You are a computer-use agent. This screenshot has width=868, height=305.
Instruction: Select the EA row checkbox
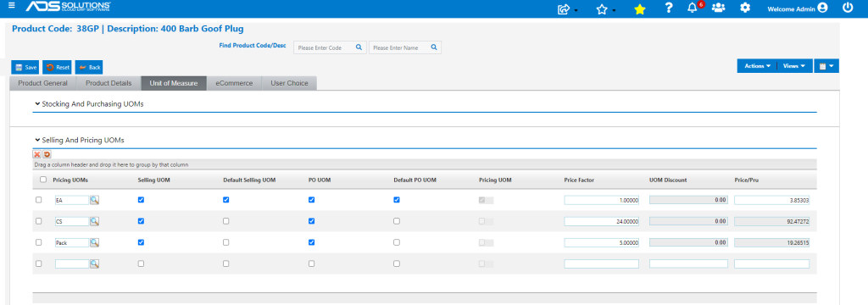point(38,200)
